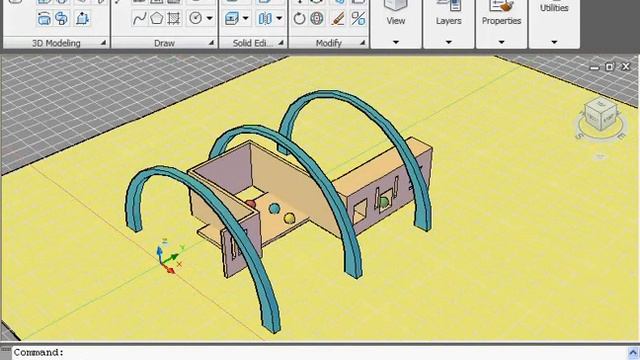Viewport: 640px width, 360px height.
Task: Expand the Solid Editing panel
Action: [x=281, y=43]
